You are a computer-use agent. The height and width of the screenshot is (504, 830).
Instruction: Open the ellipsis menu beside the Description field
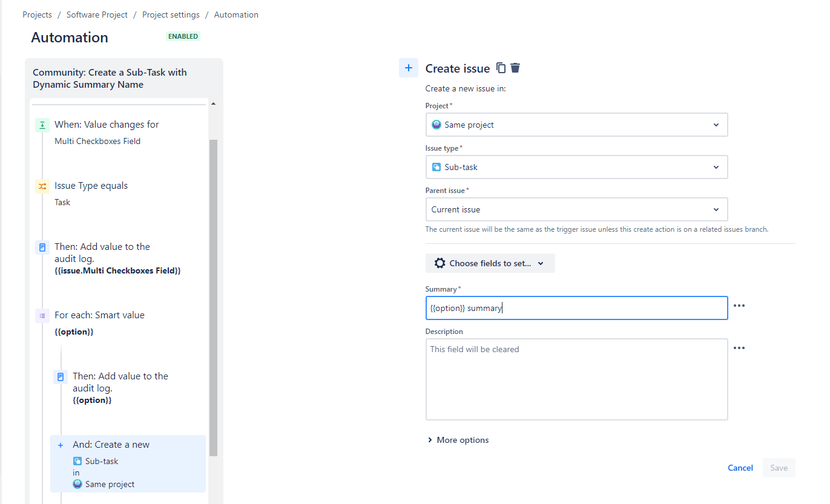click(x=739, y=348)
